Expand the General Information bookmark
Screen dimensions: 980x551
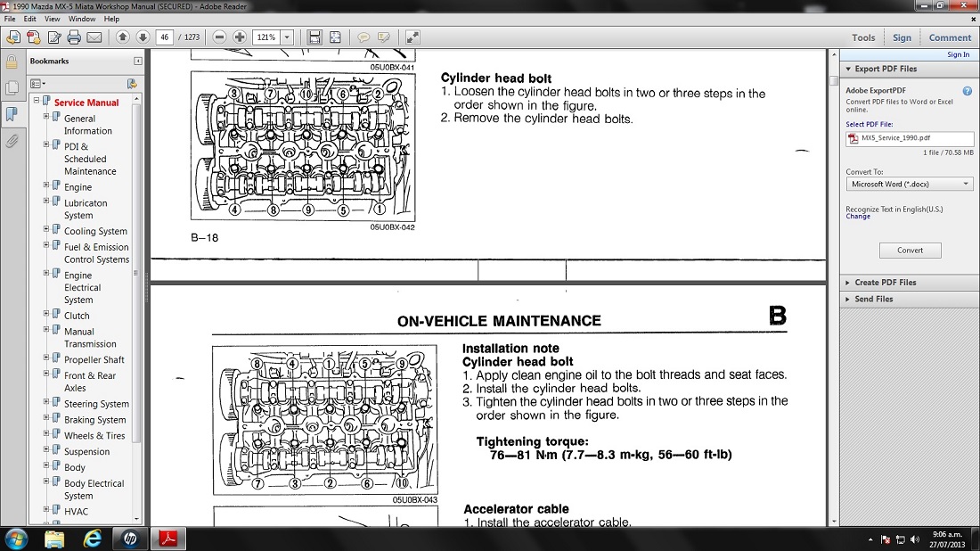click(46, 116)
